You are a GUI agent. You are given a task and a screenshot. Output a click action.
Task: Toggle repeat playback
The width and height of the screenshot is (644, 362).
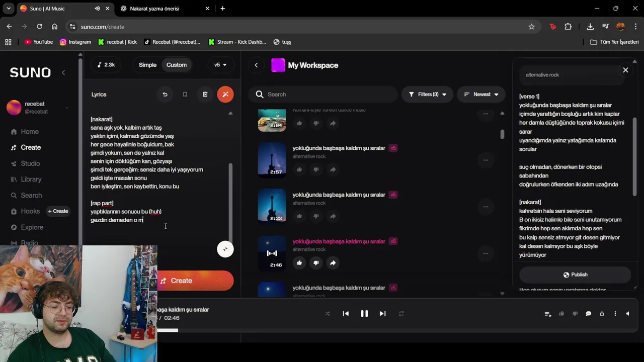401,314
